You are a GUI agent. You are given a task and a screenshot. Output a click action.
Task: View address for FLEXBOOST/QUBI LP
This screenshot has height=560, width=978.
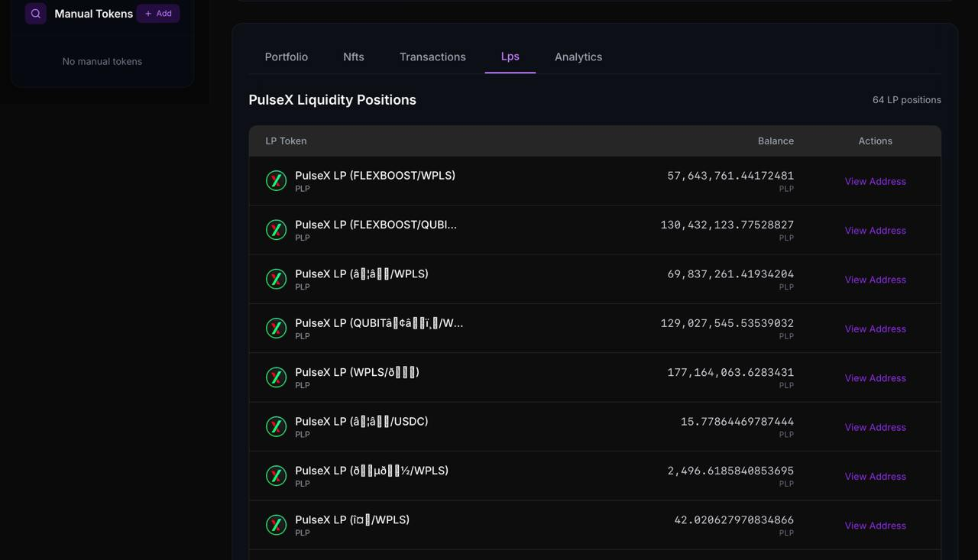(x=875, y=230)
